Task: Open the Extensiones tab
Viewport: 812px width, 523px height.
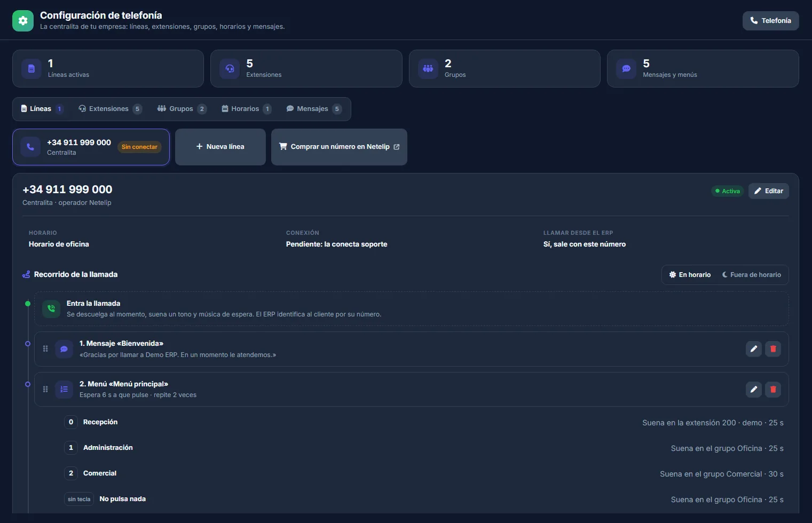Action: pos(110,109)
